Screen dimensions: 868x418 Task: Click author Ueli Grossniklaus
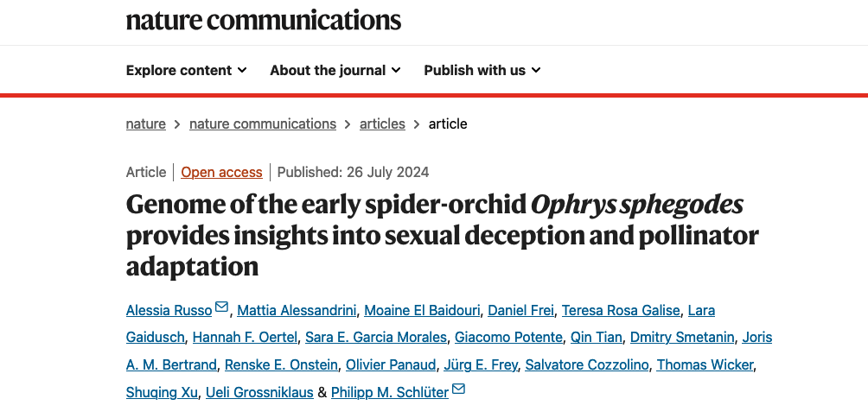click(x=259, y=392)
